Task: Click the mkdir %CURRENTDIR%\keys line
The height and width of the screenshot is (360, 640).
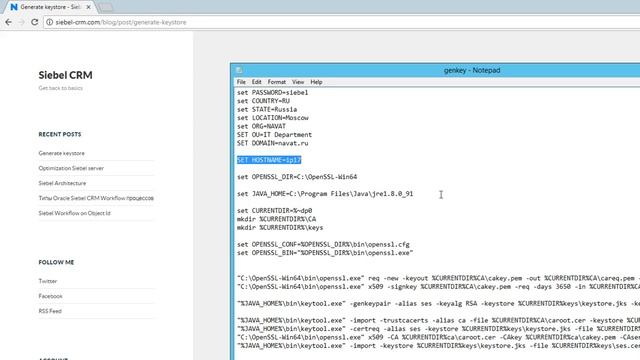Action: point(280,227)
